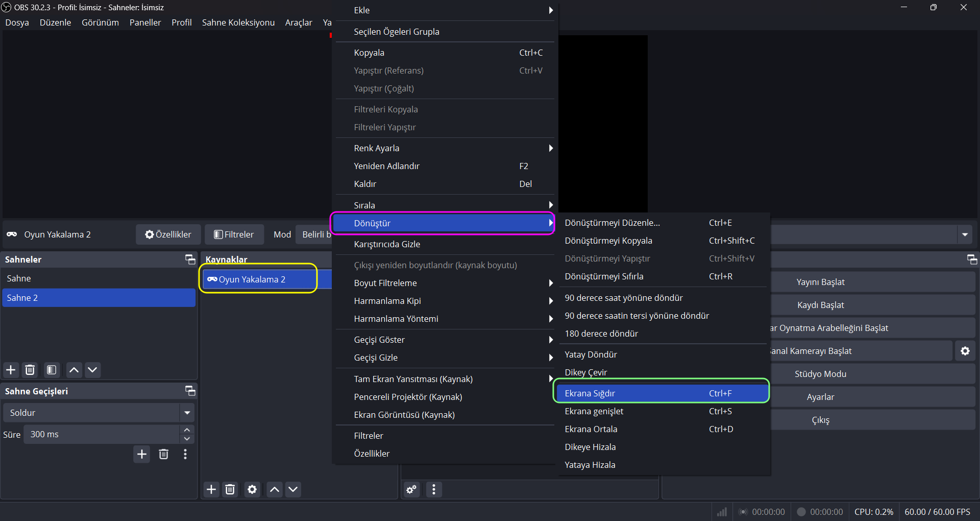Move scene down arrow in Sahneler panel
Viewport: 980px width, 521px height.
pos(92,370)
